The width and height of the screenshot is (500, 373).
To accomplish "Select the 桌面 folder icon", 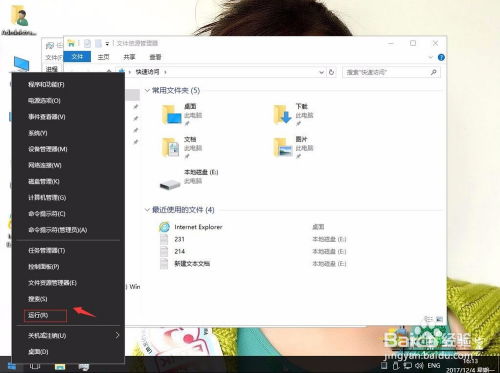I will tap(171, 114).
